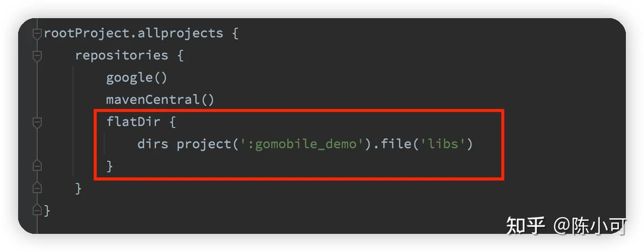The width and height of the screenshot is (644, 252).
Task: Click the dirs keyword
Action: 153,144
